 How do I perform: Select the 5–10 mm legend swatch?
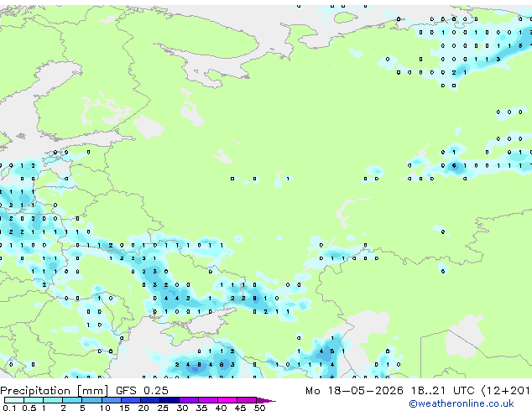[91, 400]
